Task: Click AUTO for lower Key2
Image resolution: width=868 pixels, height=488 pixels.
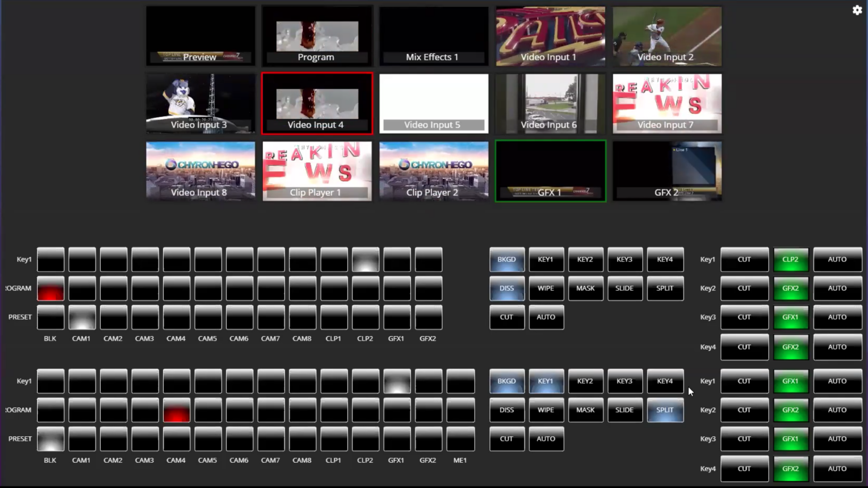Action: click(x=838, y=411)
